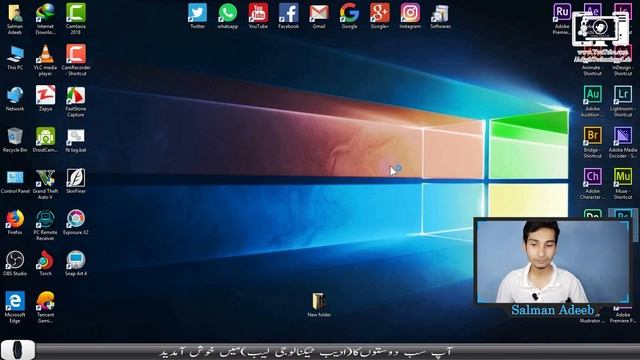This screenshot has width=640, height=360.
Task: Select the Network icon
Action: 15,96
